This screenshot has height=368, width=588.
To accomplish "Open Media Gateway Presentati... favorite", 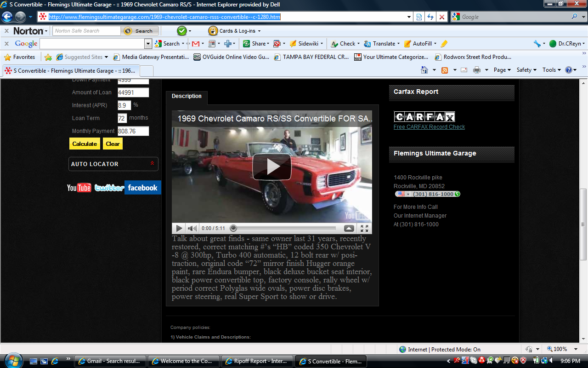I will click(x=151, y=57).
